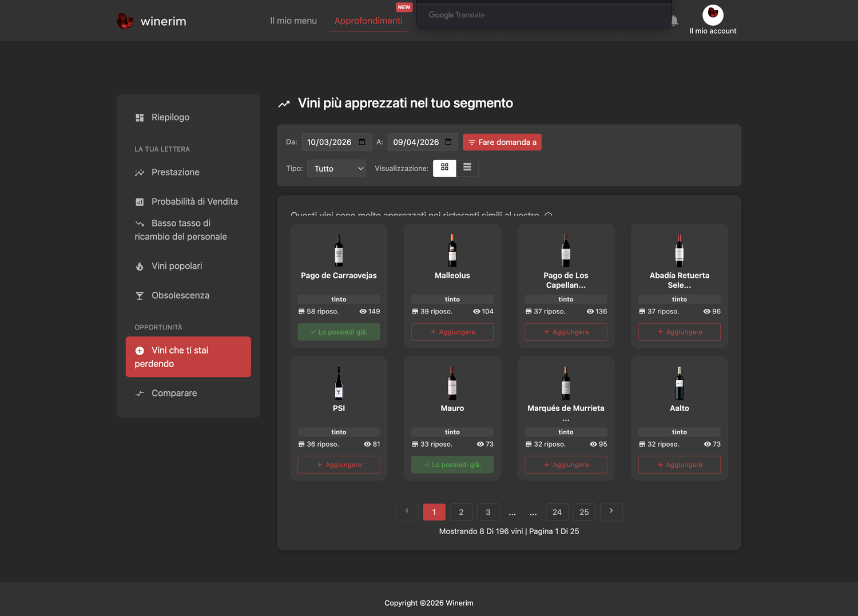Go to page 25
This screenshot has width=858, height=616.
click(x=584, y=512)
